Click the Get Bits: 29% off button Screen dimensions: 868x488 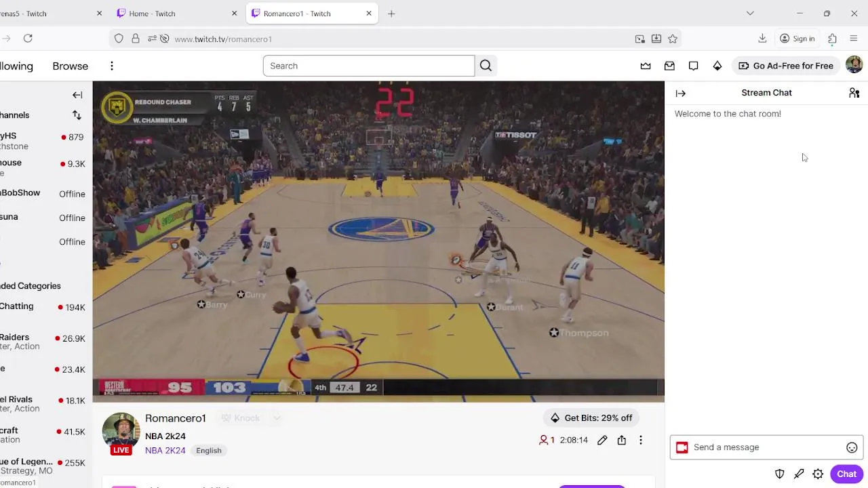click(591, 418)
